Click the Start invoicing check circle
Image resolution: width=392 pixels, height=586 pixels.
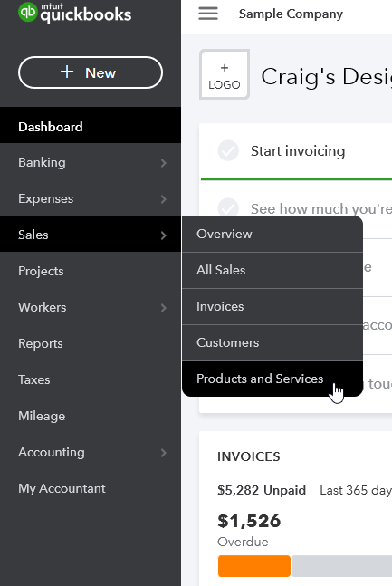228,150
